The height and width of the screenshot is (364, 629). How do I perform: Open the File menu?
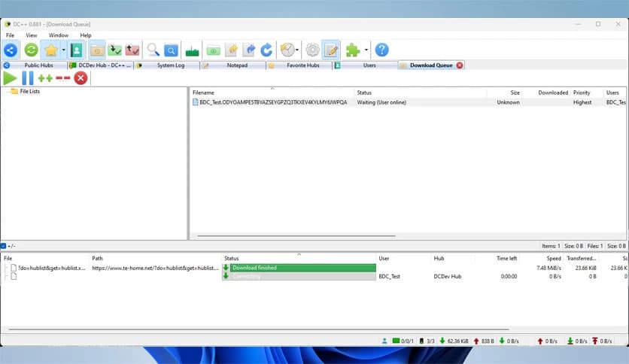click(10, 35)
